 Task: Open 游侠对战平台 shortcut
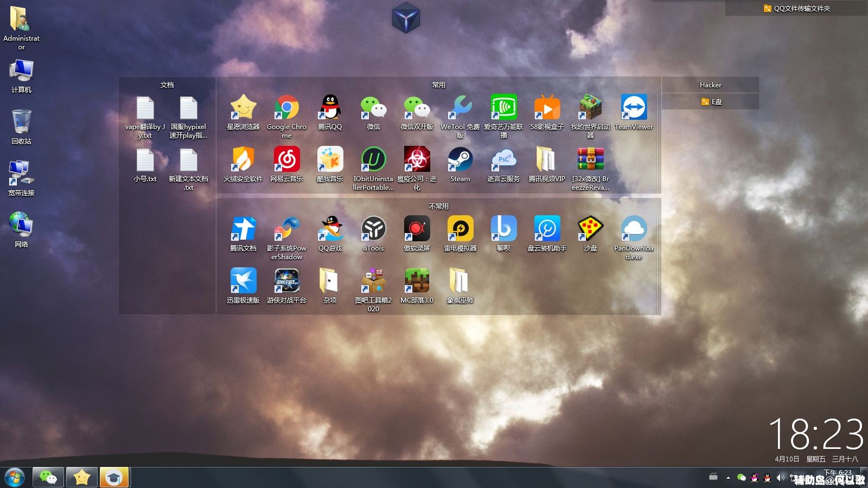point(286,286)
